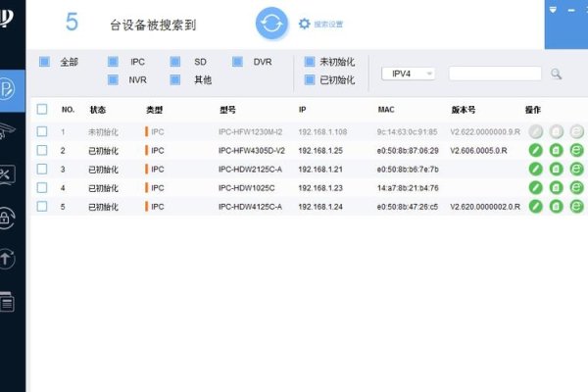Select model IPC-HDW2125C-A cell

point(250,170)
